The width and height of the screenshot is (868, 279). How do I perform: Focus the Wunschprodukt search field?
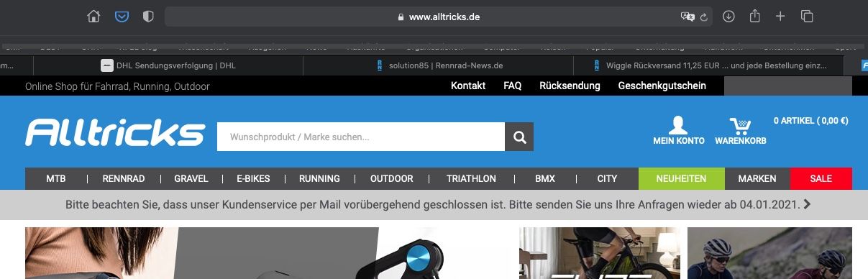pos(361,137)
